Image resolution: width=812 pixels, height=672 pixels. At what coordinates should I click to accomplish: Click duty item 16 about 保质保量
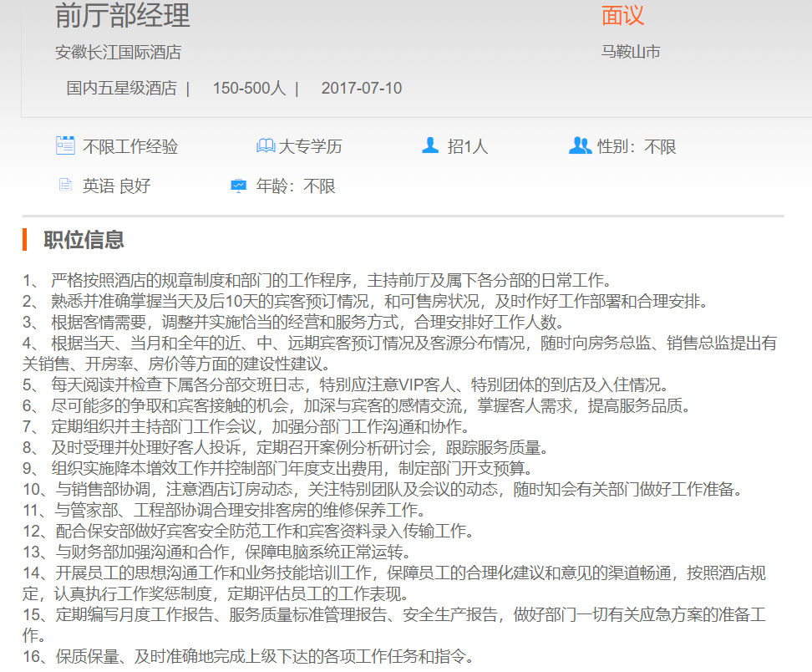(259, 656)
